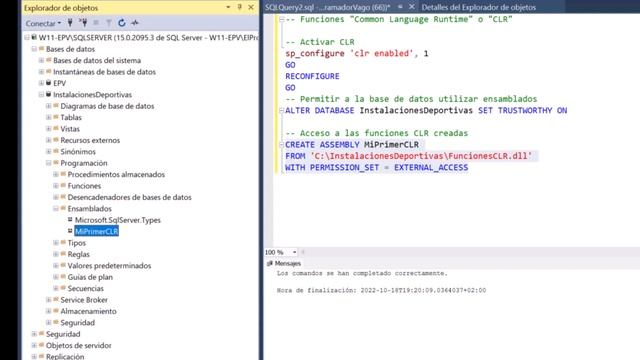The width and height of the screenshot is (640, 360).
Task: Open the Conectar dropdown in Object Explorer
Action: [43, 23]
